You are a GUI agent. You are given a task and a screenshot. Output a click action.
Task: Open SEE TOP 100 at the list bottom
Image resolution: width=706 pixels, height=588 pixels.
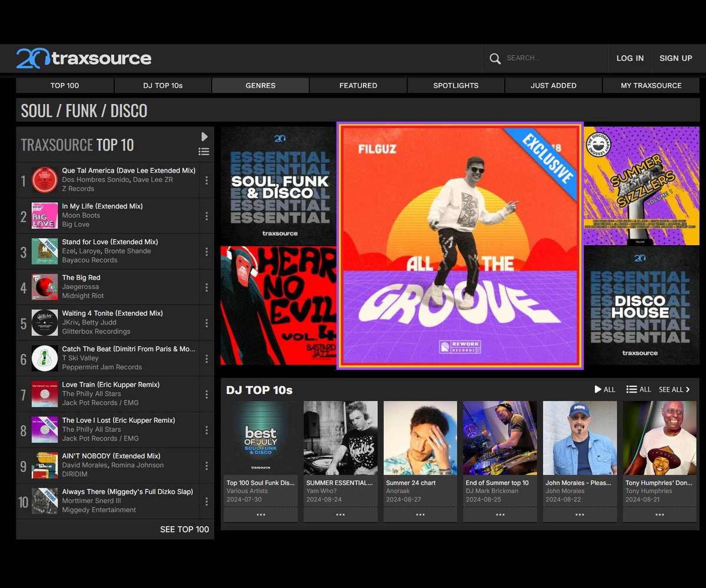pos(184,529)
